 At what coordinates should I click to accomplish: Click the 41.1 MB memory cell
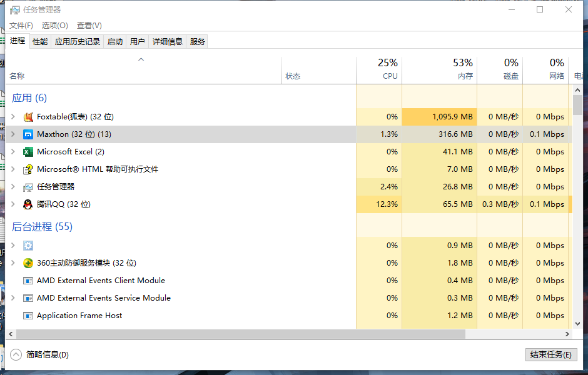pyautogui.click(x=440, y=152)
